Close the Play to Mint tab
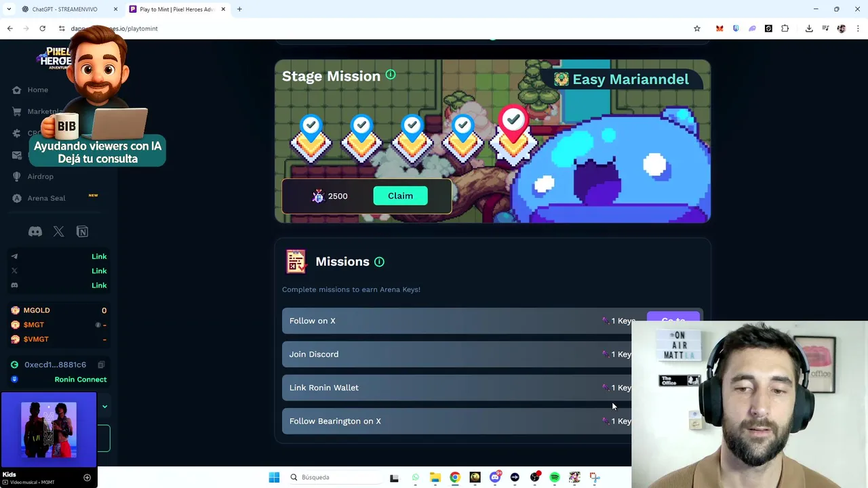The width and height of the screenshot is (868, 488). pyautogui.click(x=222, y=9)
